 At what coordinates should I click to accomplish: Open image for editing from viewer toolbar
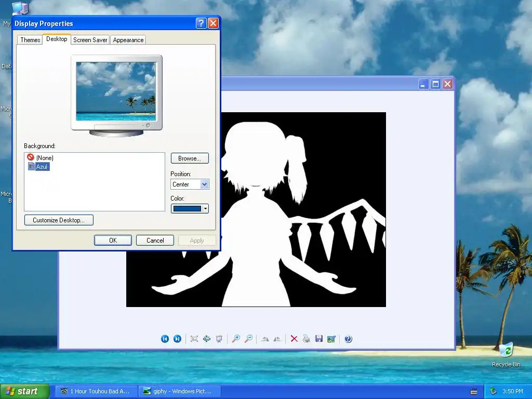(x=331, y=339)
